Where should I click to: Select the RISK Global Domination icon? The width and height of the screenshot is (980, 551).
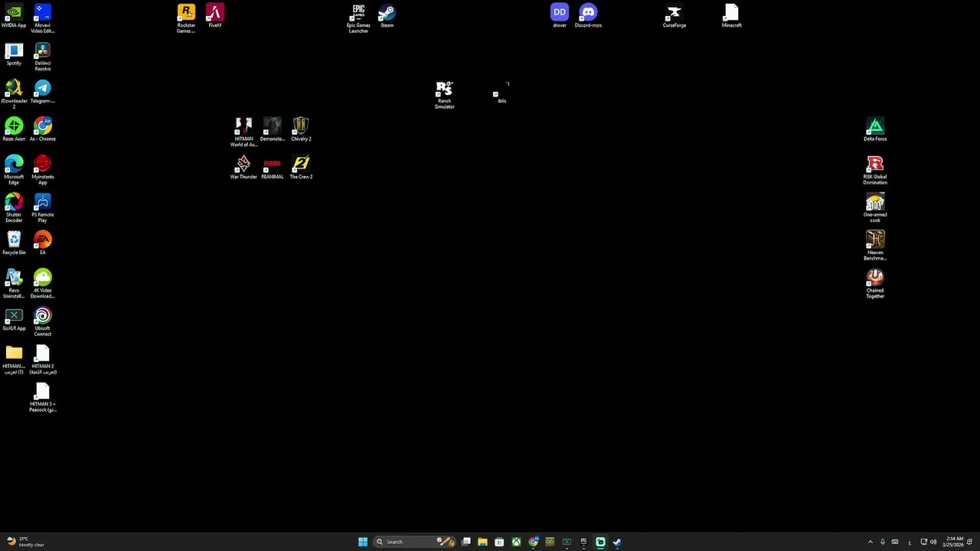[x=875, y=170]
